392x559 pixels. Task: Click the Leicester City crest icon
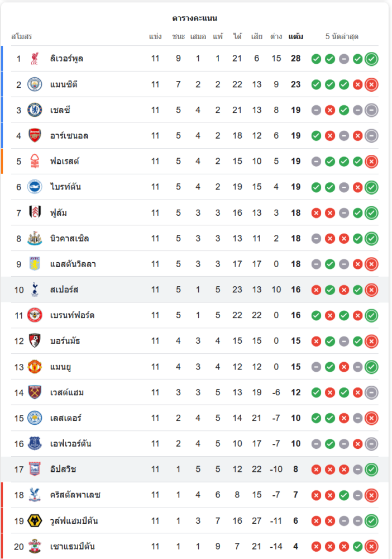coord(35,418)
